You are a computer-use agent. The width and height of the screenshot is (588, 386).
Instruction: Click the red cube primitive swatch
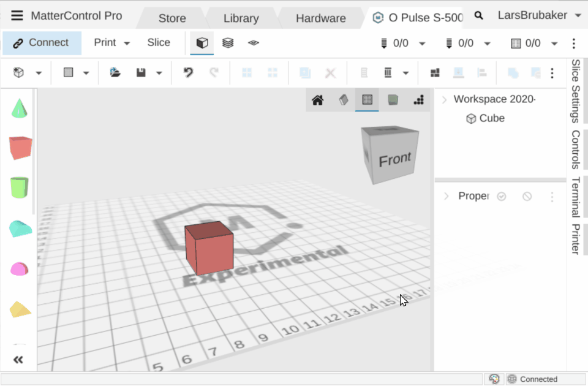(x=20, y=148)
